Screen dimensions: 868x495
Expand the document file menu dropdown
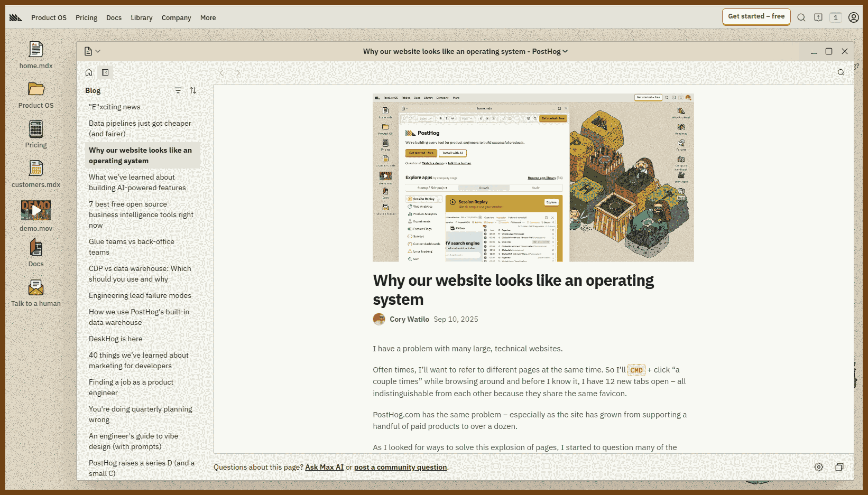point(92,51)
